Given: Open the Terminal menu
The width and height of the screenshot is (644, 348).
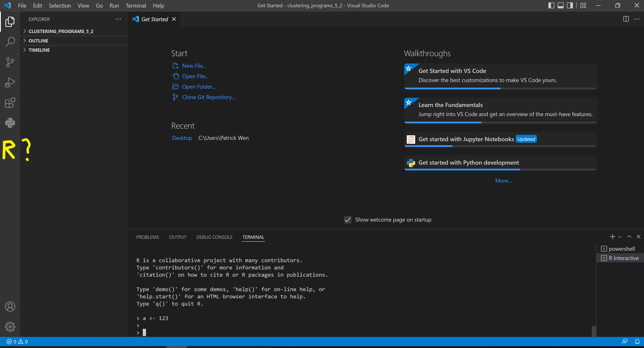Looking at the screenshot, I should [x=136, y=6].
